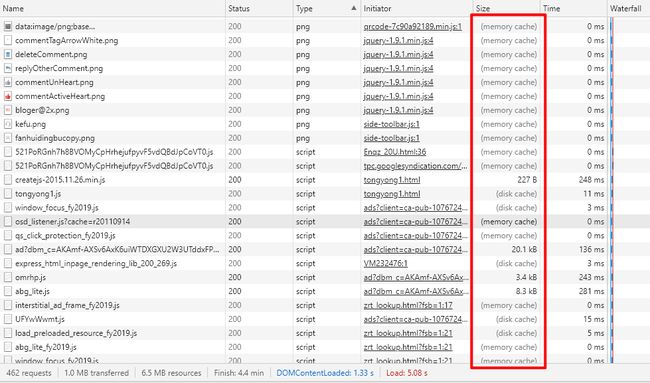Screen dimensions: 650x383
Task: Click the file icon for load_preloaded_resource_fy2019.js
Action: (7, 333)
